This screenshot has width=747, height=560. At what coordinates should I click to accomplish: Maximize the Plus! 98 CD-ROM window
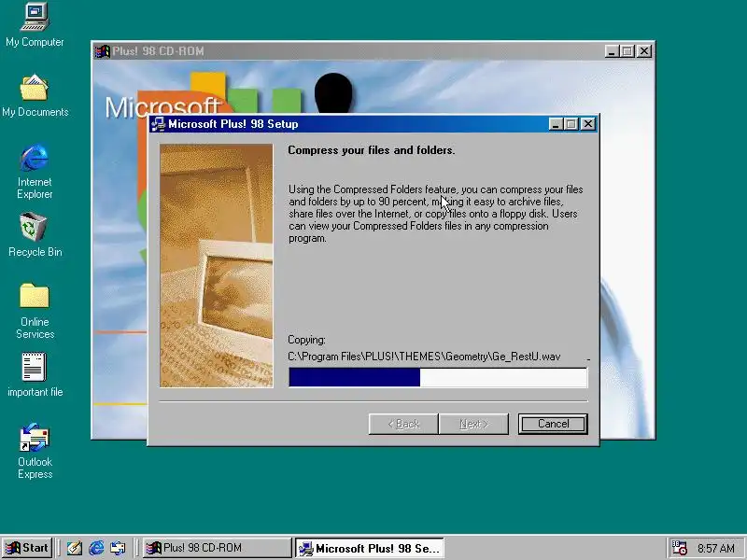[627, 51]
